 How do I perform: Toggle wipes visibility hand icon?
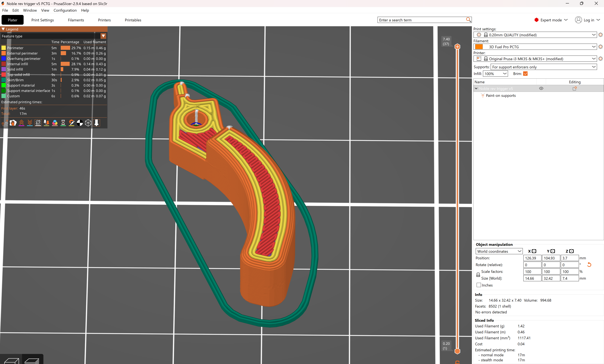(13, 123)
